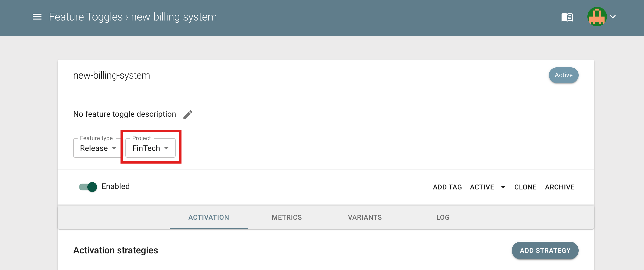Click the user avatar icon

[597, 17]
